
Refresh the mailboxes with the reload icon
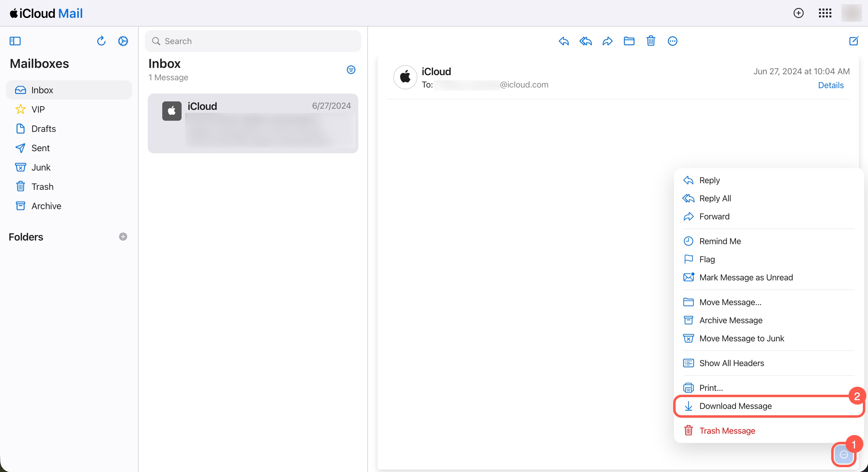click(x=101, y=41)
